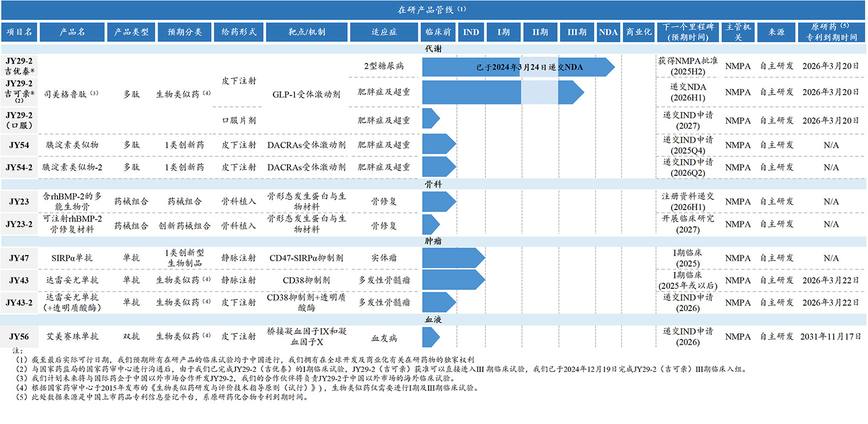
Task: Select 2031年11月17日 patent expiry cell
Action: pyautogui.click(x=831, y=337)
